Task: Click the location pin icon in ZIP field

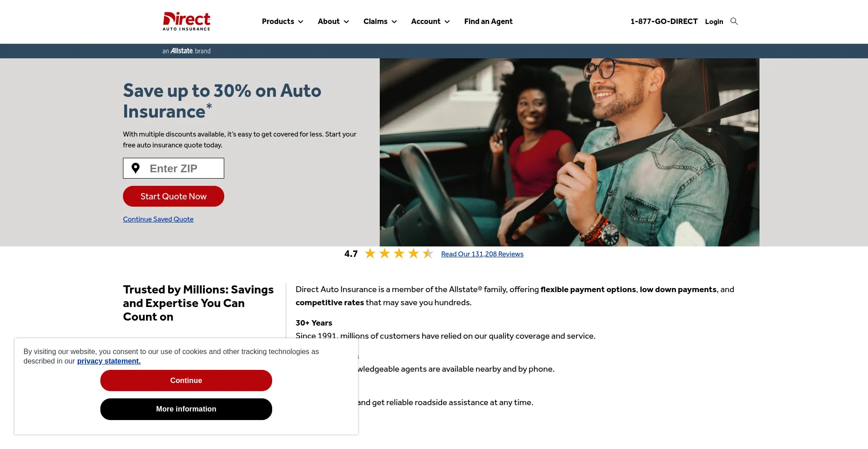Action: click(135, 168)
